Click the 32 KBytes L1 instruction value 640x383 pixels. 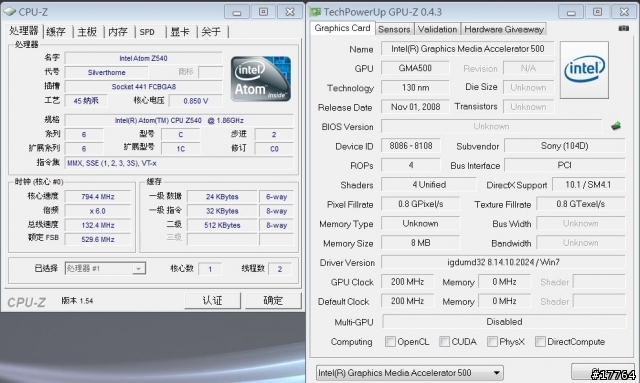pos(222,211)
